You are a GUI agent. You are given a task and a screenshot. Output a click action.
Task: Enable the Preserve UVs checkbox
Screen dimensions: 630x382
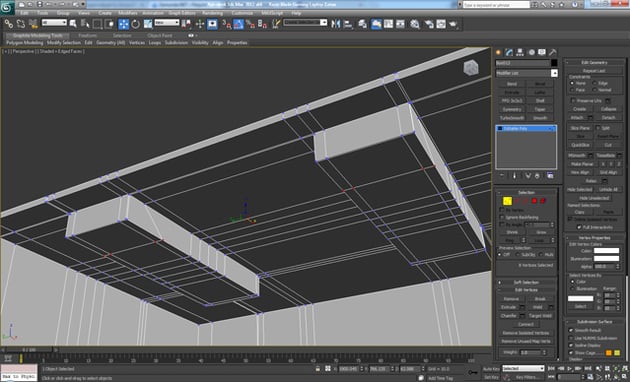click(573, 100)
